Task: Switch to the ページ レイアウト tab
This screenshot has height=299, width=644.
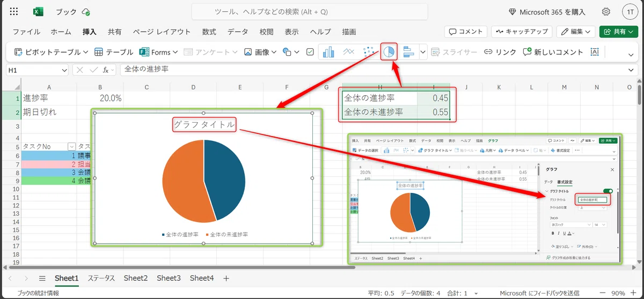Action: pos(162,32)
